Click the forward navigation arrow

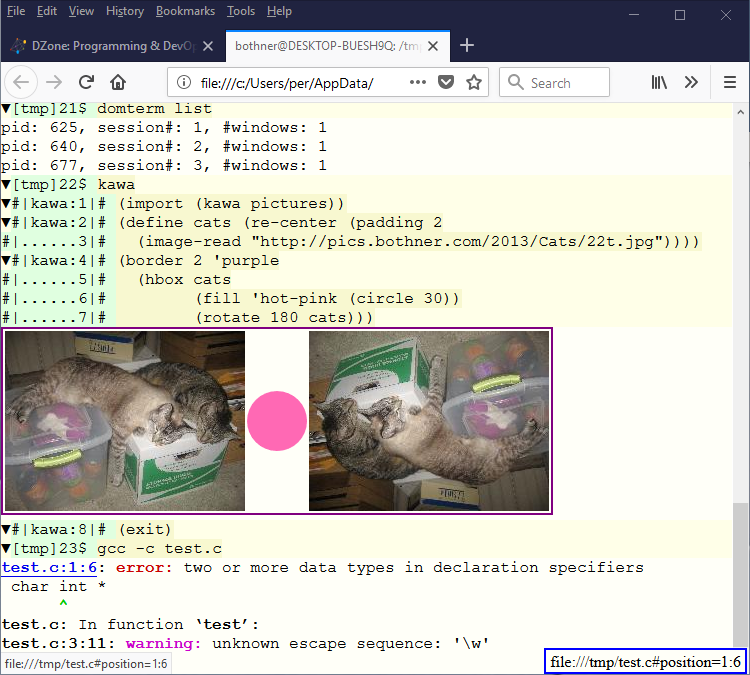[54, 83]
